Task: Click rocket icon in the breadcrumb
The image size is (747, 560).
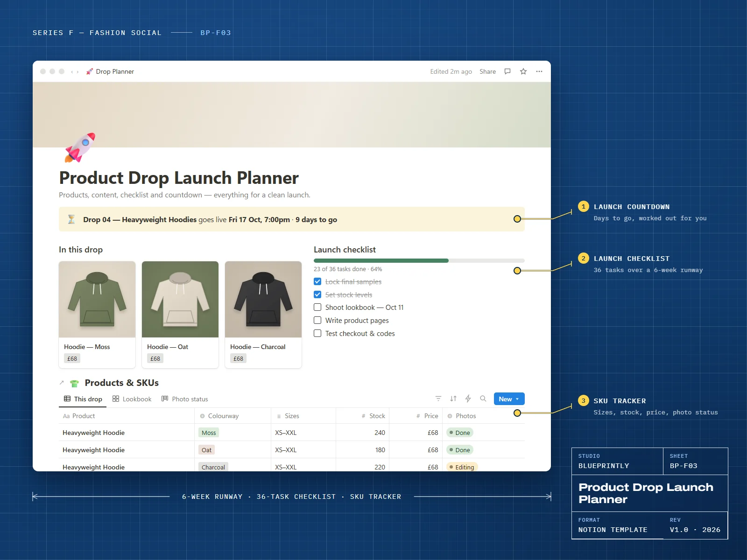Action: click(90, 71)
